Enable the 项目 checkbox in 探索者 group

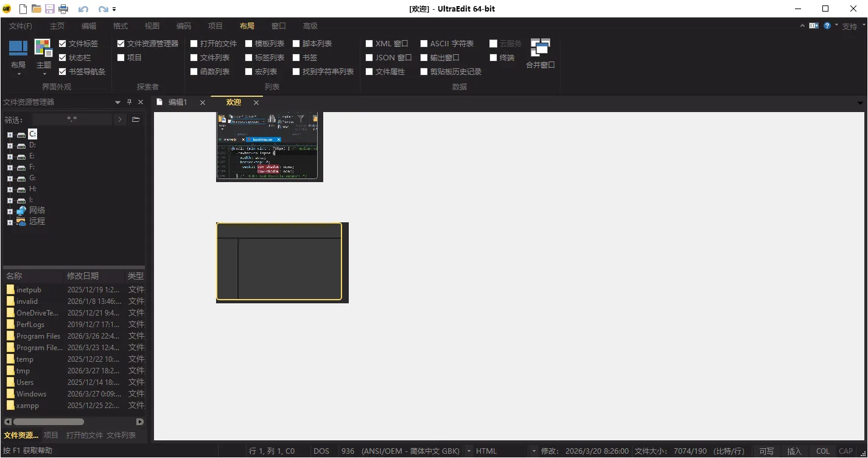[x=121, y=58]
